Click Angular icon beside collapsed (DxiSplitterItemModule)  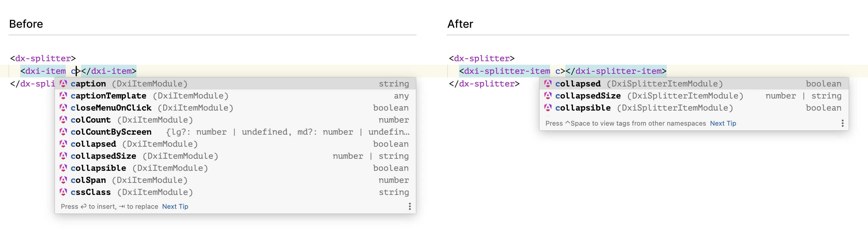pyautogui.click(x=548, y=83)
